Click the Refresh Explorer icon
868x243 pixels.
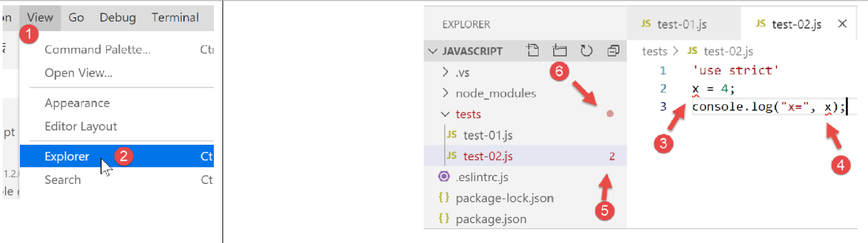586,50
